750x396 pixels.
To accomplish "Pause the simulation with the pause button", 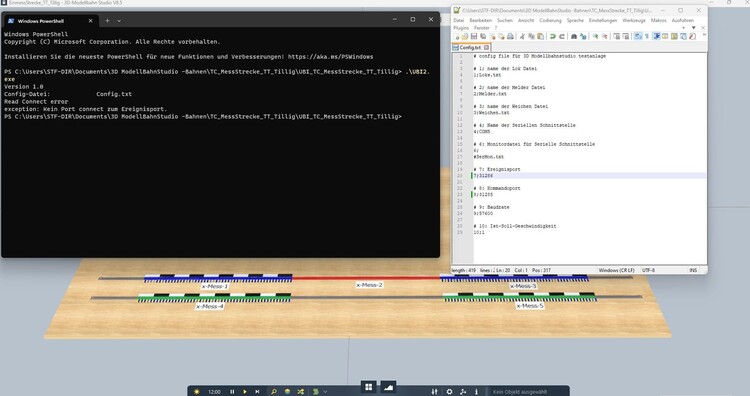I will coord(232,392).
